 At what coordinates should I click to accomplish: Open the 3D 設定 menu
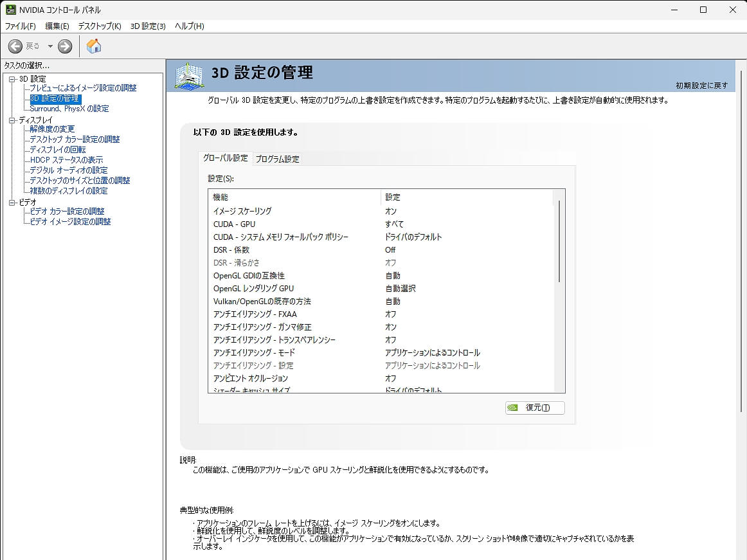click(148, 26)
